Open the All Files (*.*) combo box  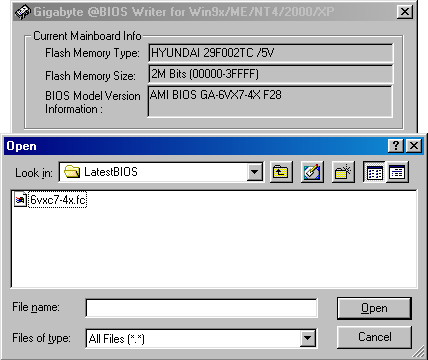point(201,339)
